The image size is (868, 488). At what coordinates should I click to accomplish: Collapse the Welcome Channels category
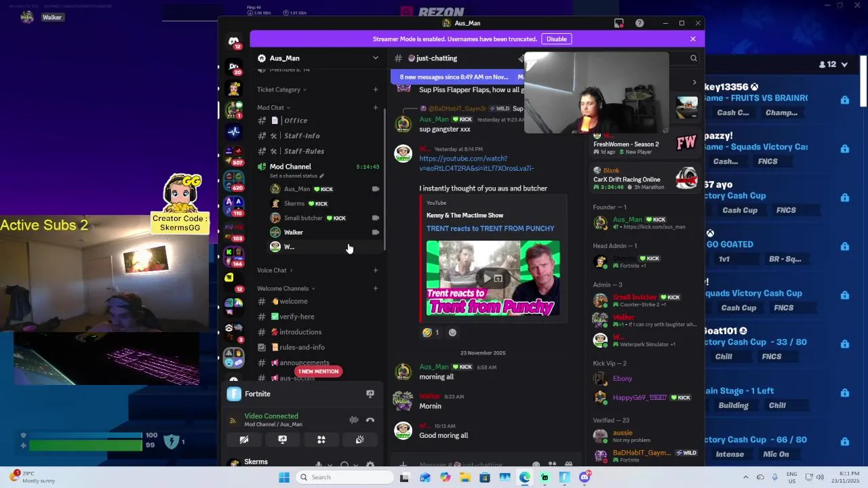point(285,289)
